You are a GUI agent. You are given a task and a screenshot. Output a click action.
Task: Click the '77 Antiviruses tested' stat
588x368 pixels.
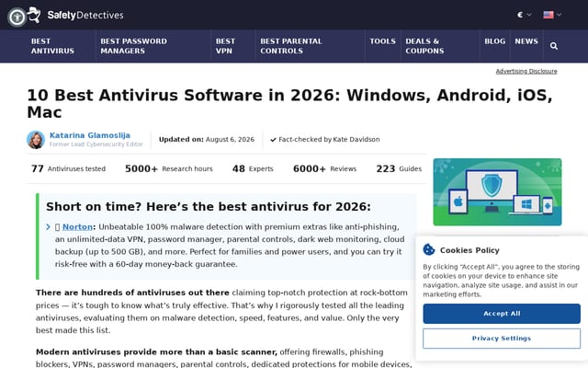pyautogui.click(x=68, y=168)
